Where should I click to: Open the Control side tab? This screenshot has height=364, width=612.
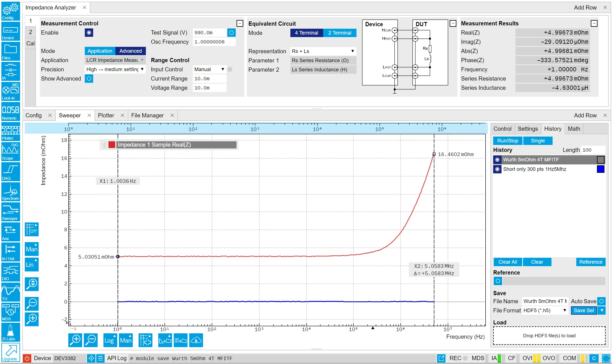pos(502,129)
